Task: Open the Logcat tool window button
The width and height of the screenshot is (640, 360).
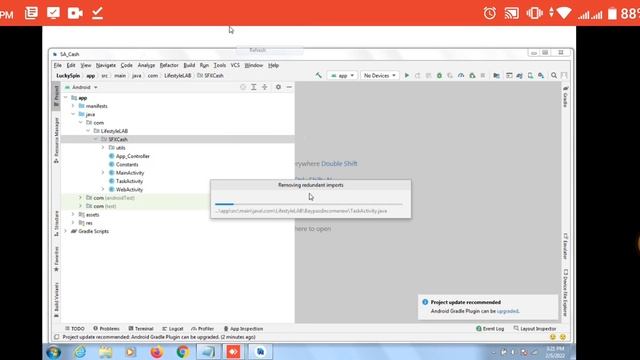Action: (172, 329)
